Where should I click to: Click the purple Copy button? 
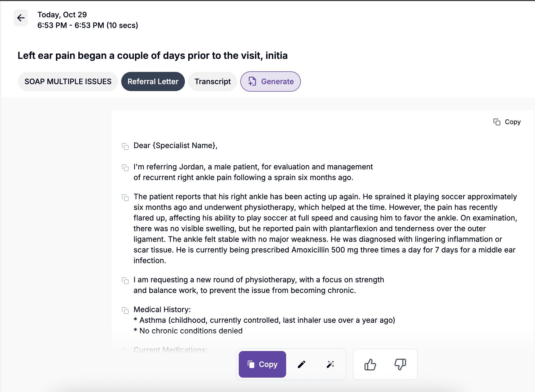tap(262, 364)
